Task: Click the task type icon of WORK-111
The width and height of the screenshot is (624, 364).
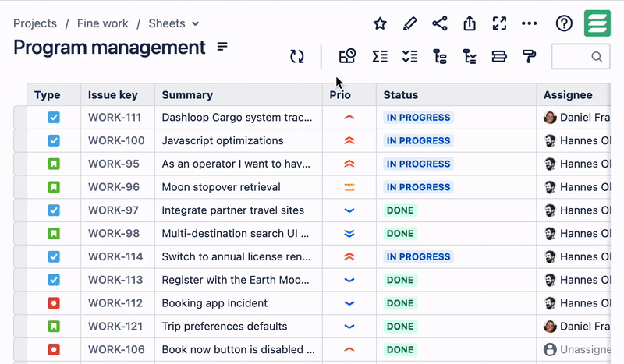Action: point(54,118)
